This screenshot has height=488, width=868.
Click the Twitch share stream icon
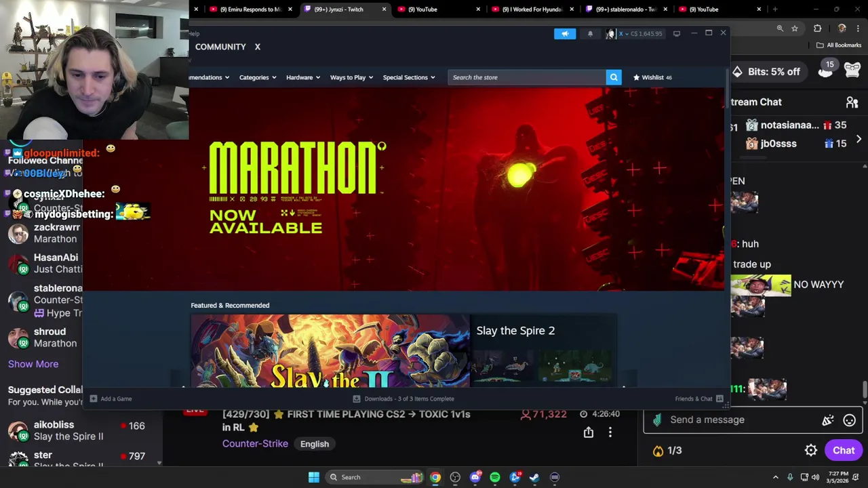click(x=589, y=432)
